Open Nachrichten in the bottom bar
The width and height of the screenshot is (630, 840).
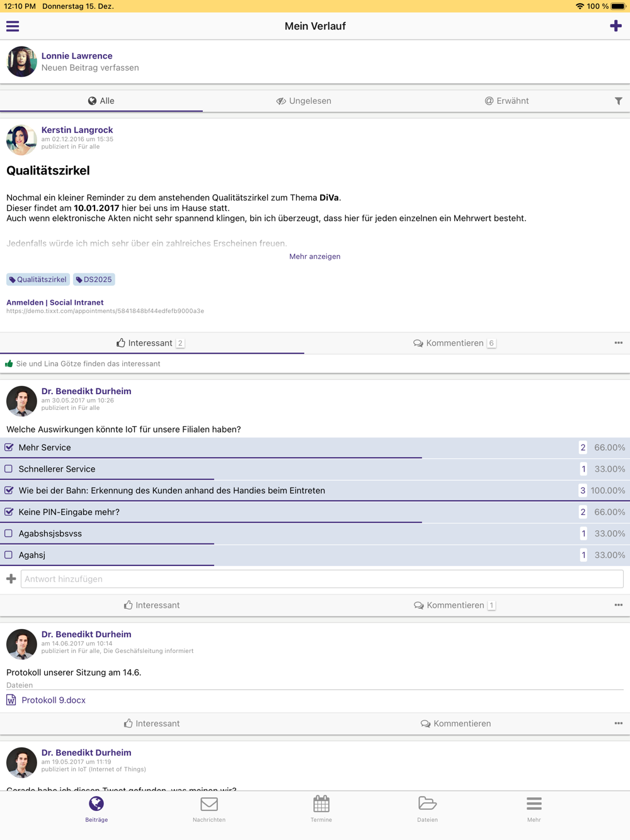(x=209, y=809)
